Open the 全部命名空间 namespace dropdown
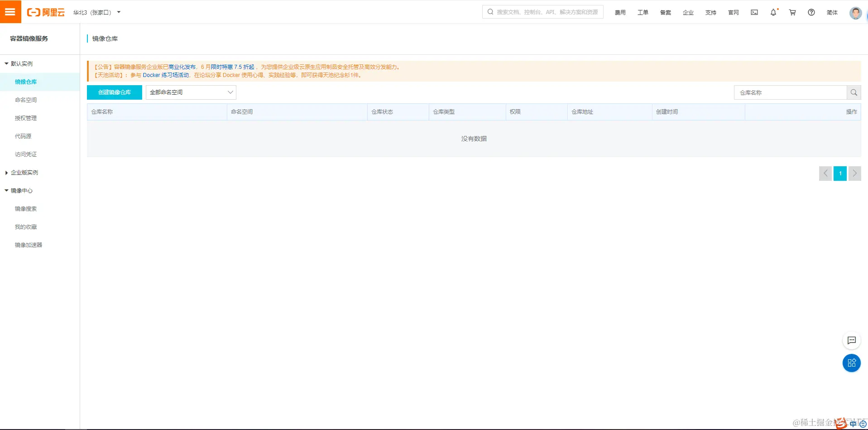This screenshot has height=430, width=868. click(191, 92)
